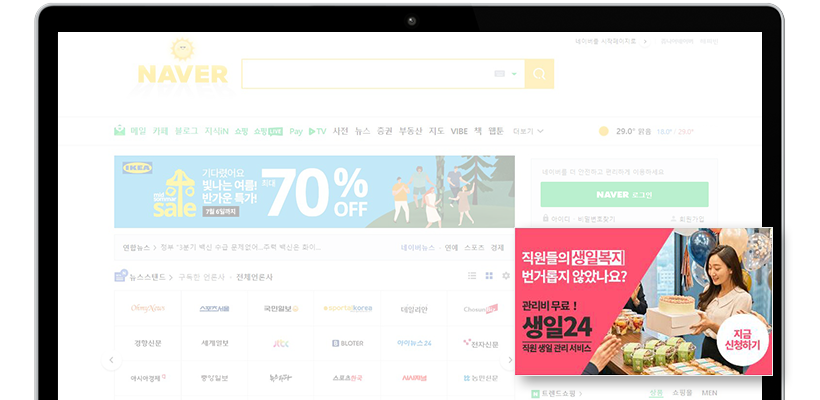Click the green NAVER 로그인 button
The image size is (820, 400).
click(624, 195)
